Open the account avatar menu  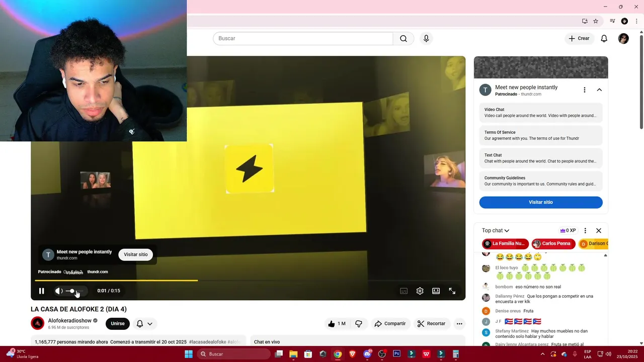(x=623, y=39)
